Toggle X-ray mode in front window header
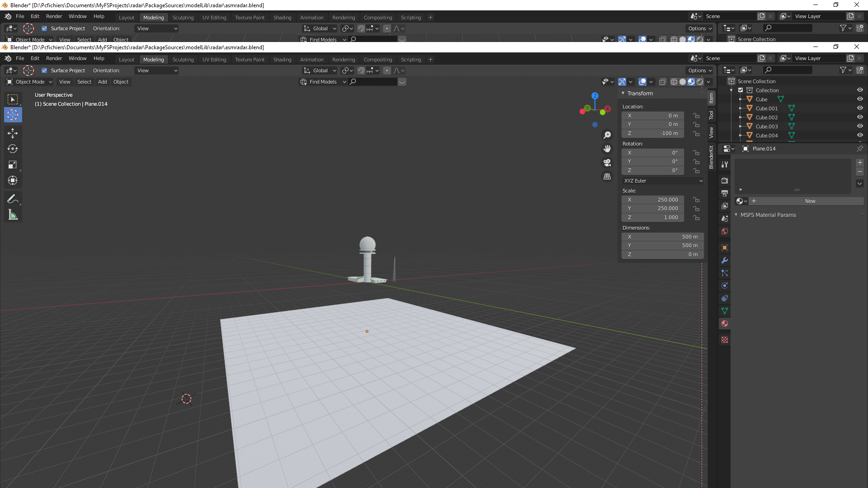The width and height of the screenshot is (868, 488). 663,82
